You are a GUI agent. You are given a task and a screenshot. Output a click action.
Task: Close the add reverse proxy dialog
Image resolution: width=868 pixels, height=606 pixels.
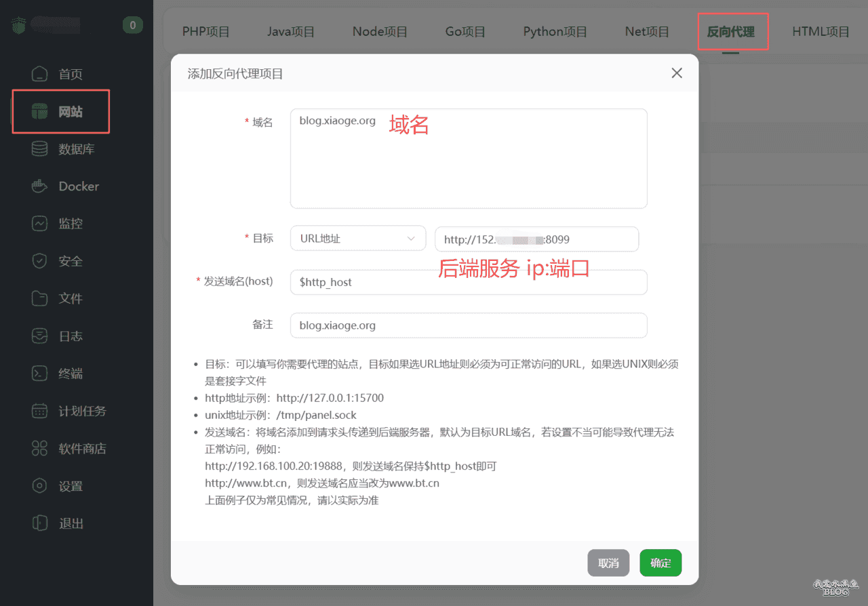pos(676,73)
